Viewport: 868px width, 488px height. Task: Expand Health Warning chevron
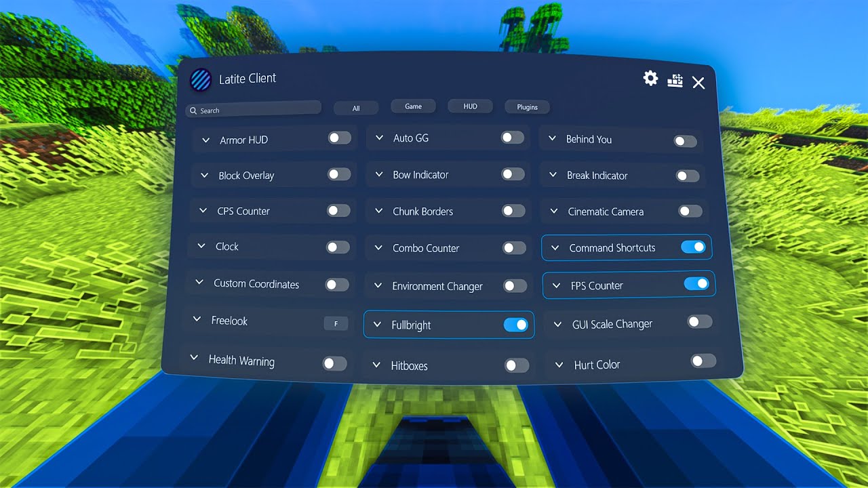click(x=195, y=358)
